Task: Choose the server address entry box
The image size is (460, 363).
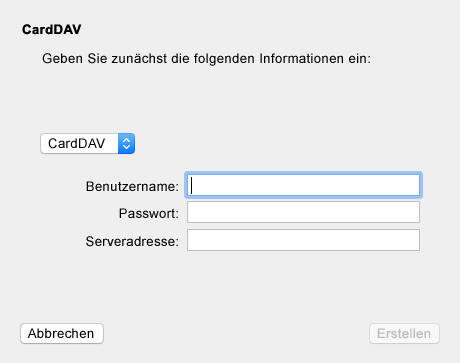Action: point(303,240)
